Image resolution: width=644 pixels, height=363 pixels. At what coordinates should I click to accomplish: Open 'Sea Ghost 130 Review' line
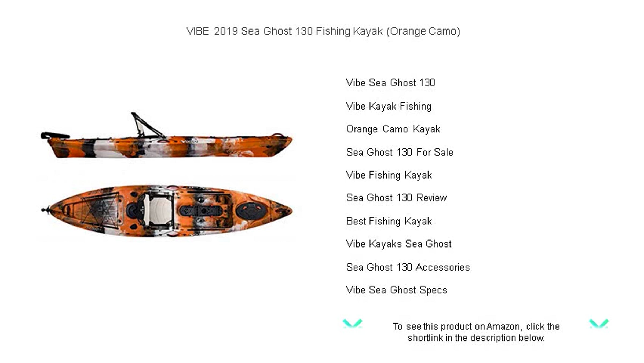point(396,198)
